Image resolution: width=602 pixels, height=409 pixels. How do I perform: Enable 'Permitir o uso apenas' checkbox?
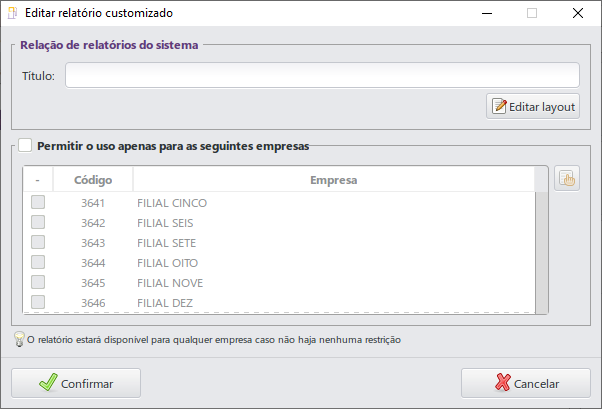coord(25,145)
